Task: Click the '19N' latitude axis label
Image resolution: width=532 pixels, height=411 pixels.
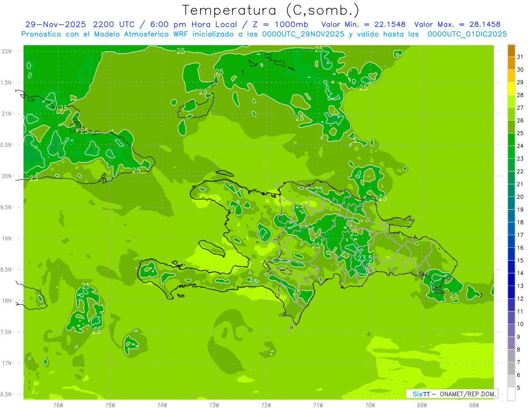Action: 6,239
